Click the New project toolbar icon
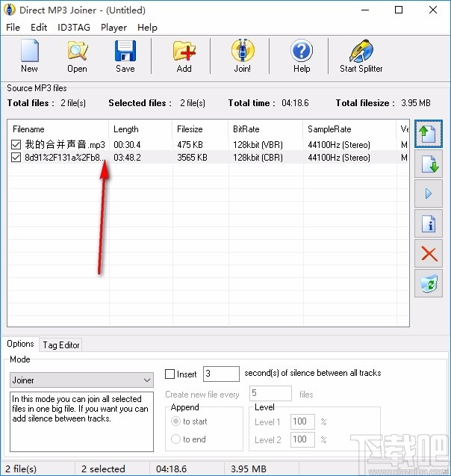 (29, 56)
